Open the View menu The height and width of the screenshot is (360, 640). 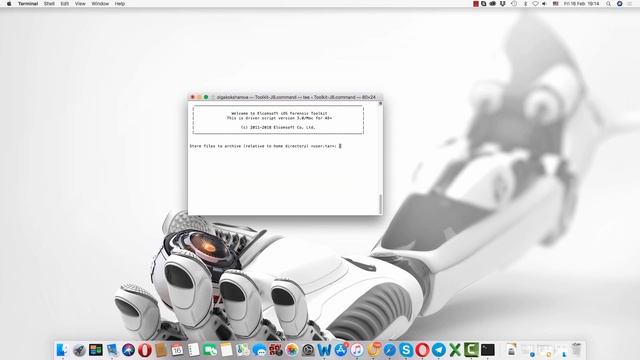(80, 4)
